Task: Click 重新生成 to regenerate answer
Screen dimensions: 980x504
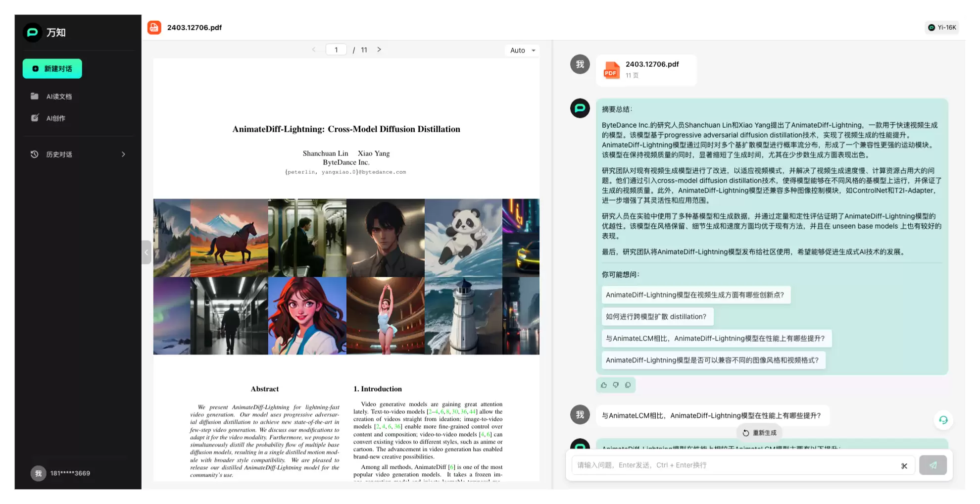Action: 759,433
